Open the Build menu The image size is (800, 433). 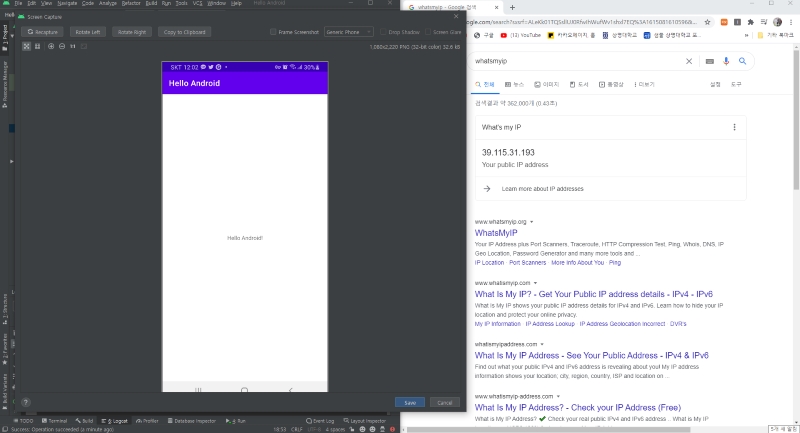151,3
